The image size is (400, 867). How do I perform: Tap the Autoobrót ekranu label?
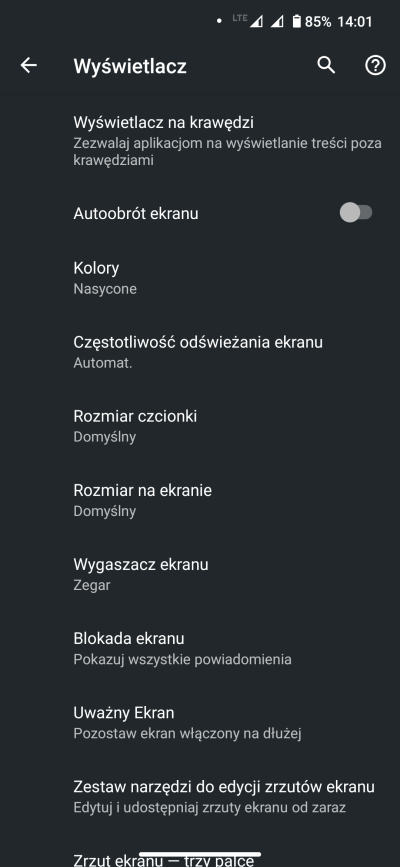point(136,213)
